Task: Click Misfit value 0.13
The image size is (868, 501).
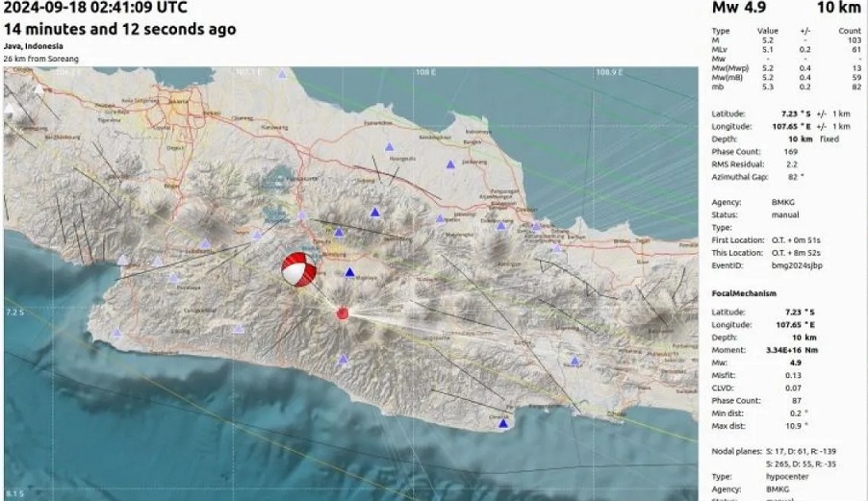Action: [793, 375]
